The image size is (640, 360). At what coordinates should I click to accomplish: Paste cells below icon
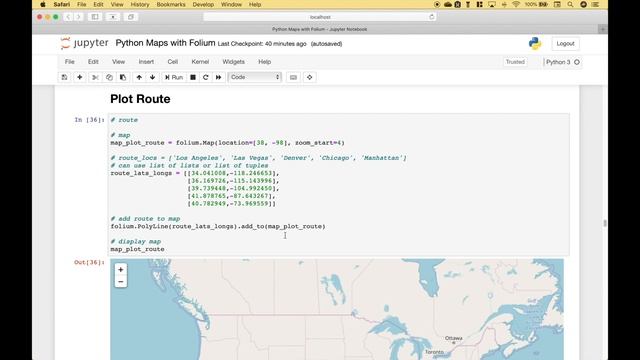(x=123, y=77)
